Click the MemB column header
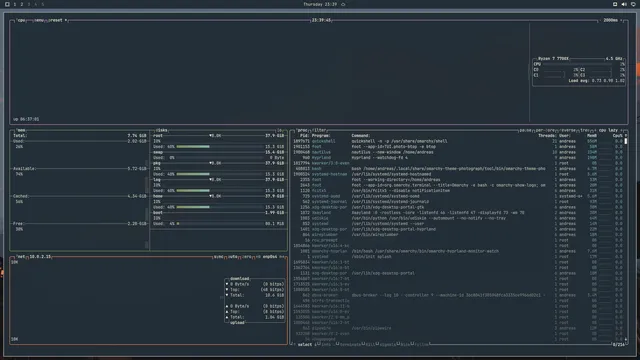640x360 pixels. [x=592, y=136]
